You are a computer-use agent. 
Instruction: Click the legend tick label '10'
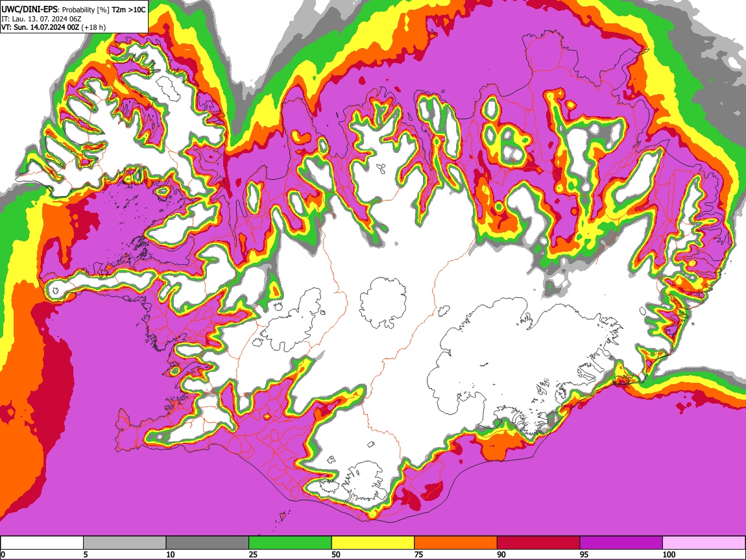(171, 554)
